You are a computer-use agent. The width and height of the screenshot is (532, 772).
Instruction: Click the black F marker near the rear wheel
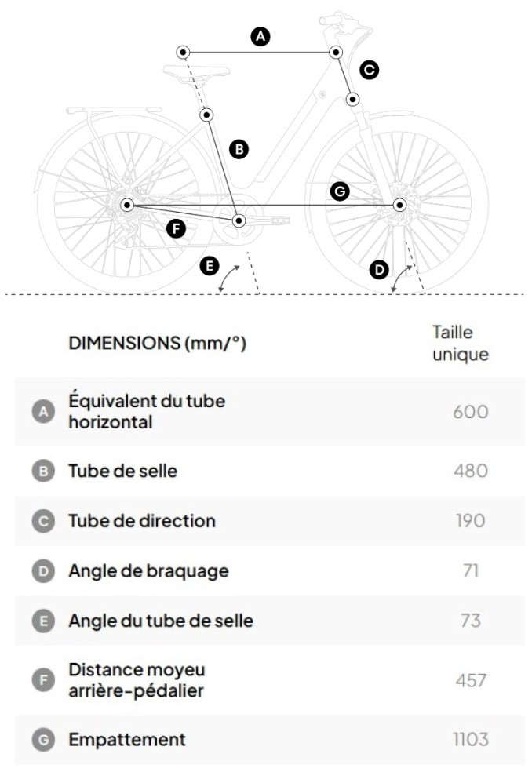[x=177, y=228]
